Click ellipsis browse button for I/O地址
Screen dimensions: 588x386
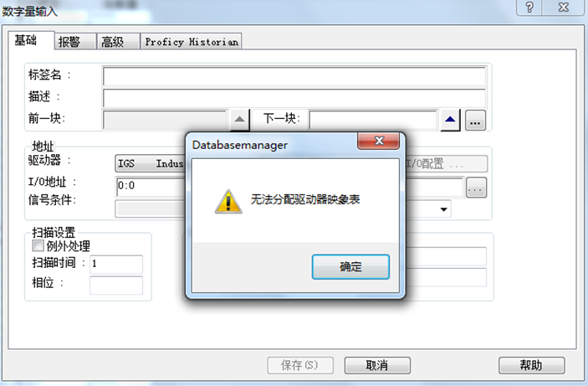(476, 188)
